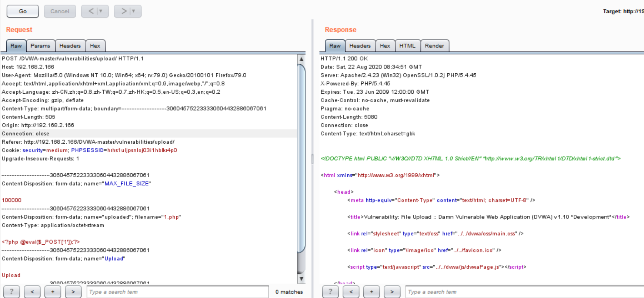Screen dimensions: 644x298
Task: Click the main.css stylesheet link line
Action: (x=435, y=234)
